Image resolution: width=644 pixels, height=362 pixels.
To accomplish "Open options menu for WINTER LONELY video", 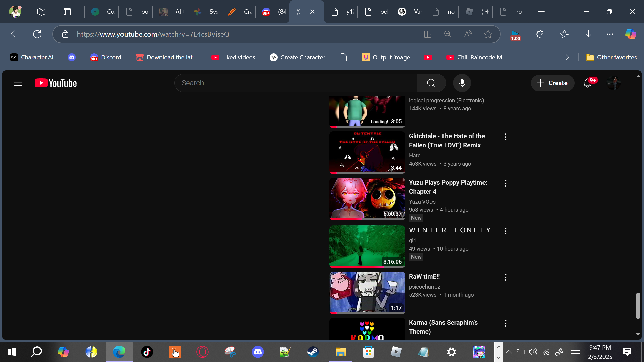I will 506,231.
